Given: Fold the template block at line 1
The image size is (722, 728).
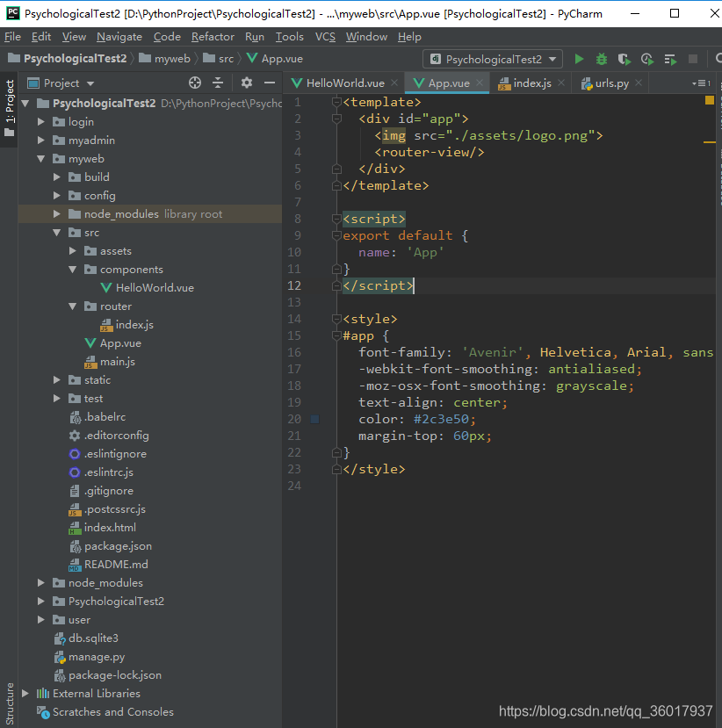Looking at the screenshot, I should (x=336, y=102).
